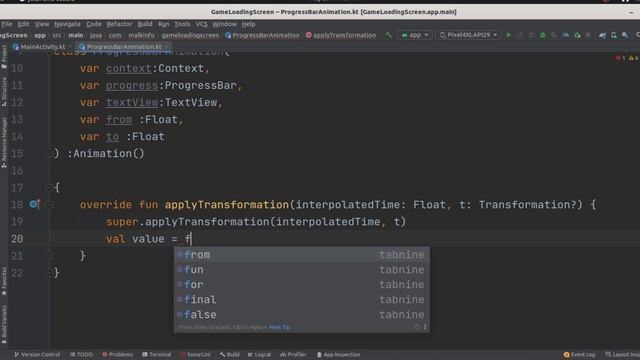
Task: Open the Event Log panel
Action: 579,355
